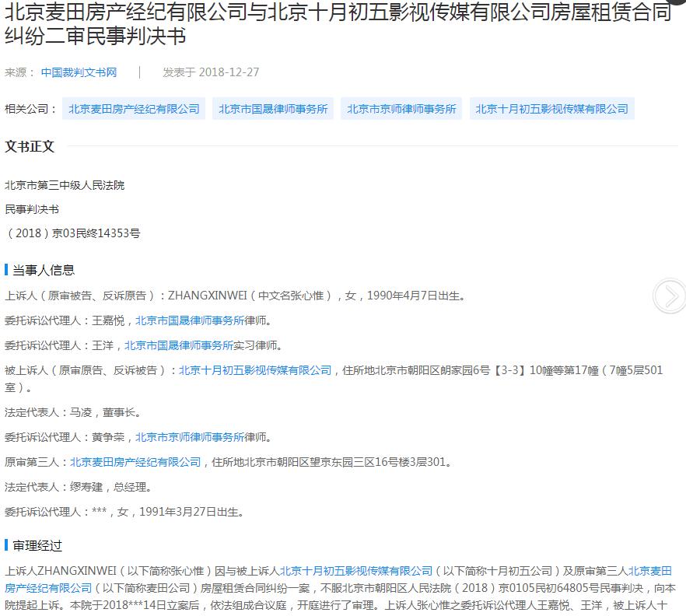
Task: Follow 北京市国晟律师事务所 link in 王嘉悦 line
Action: pos(190,320)
